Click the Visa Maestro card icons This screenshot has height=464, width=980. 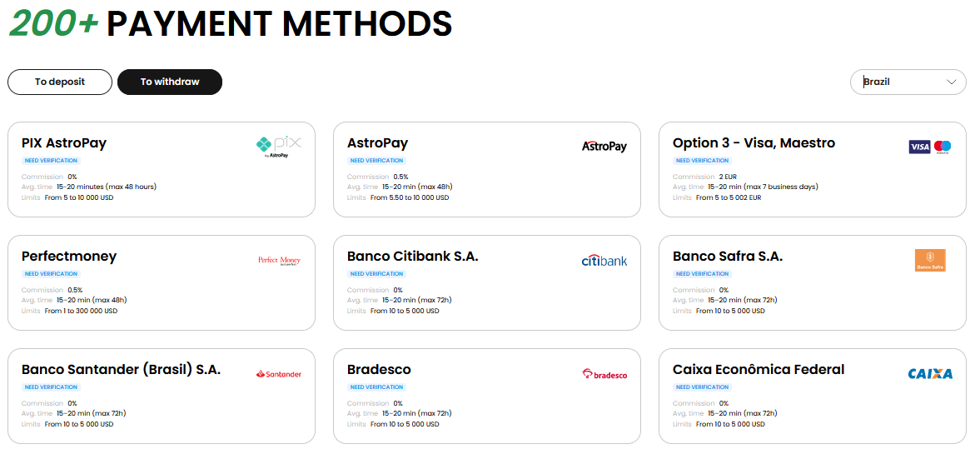929,147
